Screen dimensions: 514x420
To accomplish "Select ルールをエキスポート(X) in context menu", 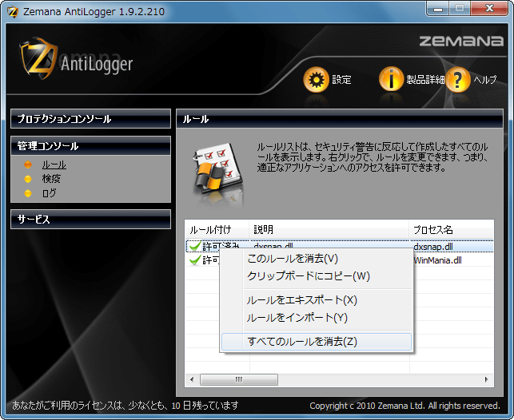I will click(x=317, y=300).
